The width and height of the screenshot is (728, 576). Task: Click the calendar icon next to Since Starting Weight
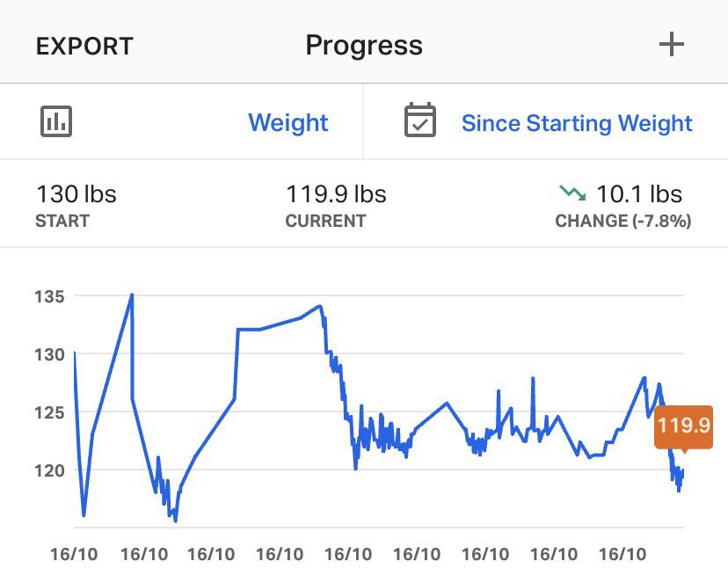click(x=421, y=121)
